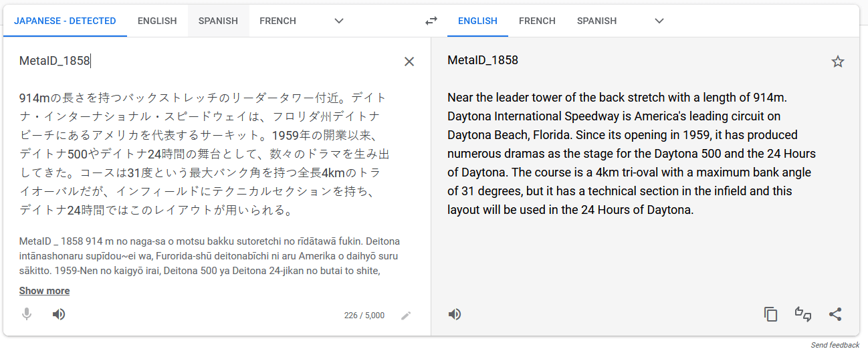Rate this translation
The image size is (868, 357).
click(x=803, y=314)
